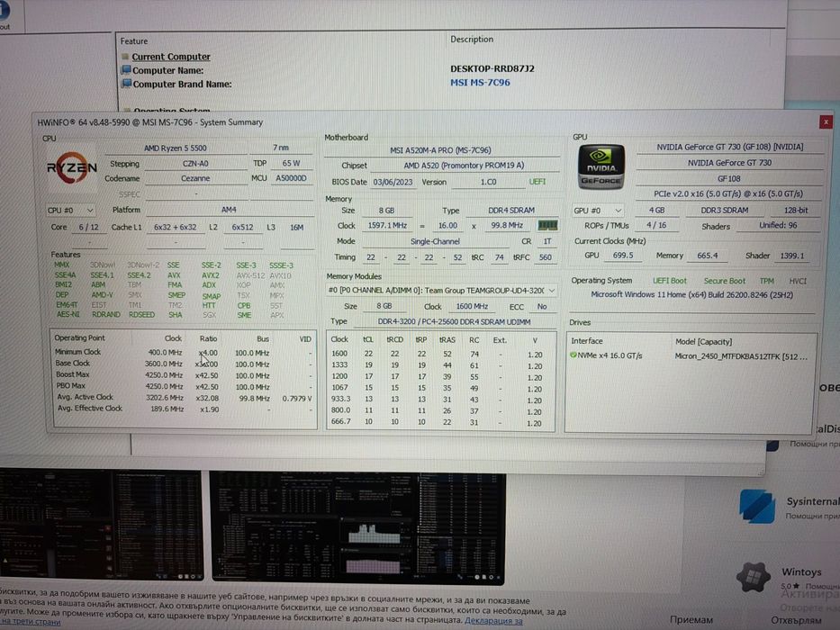Click the Current Computer node icon
The width and height of the screenshot is (840, 630).
[125, 56]
